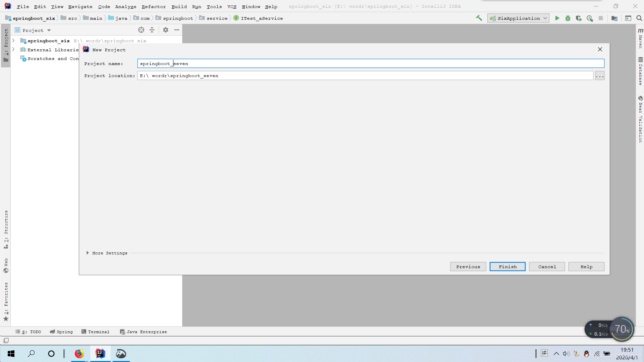
Task: Open the Terminal tool window
Action: tap(95, 331)
